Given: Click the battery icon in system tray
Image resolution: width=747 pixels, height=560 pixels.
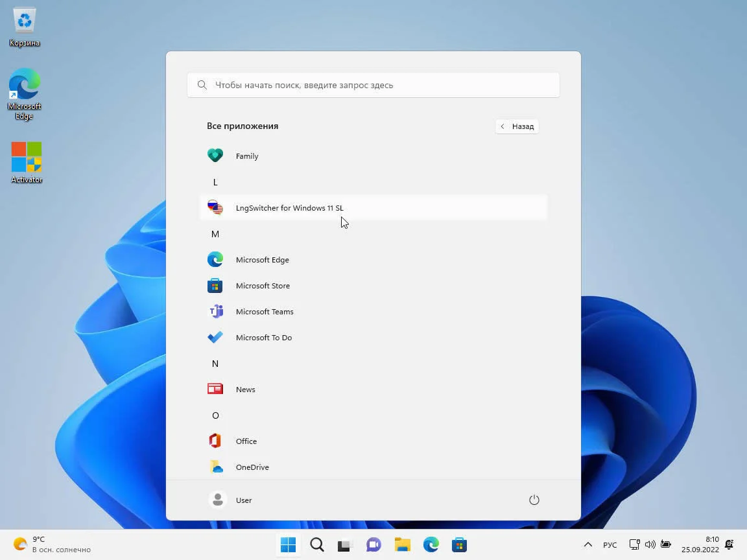Looking at the screenshot, I should click(x=665, y=544).
